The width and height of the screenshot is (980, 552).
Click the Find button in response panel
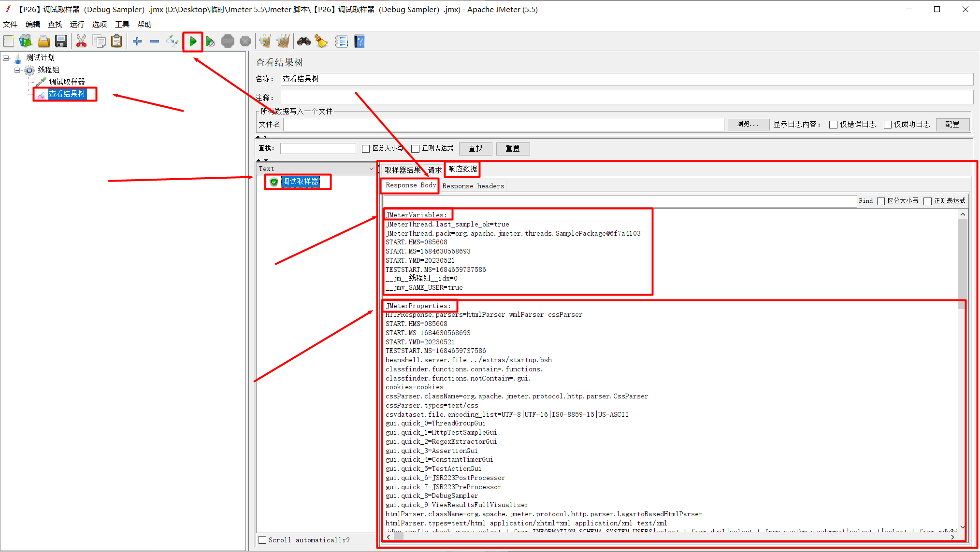coord(865,201)
